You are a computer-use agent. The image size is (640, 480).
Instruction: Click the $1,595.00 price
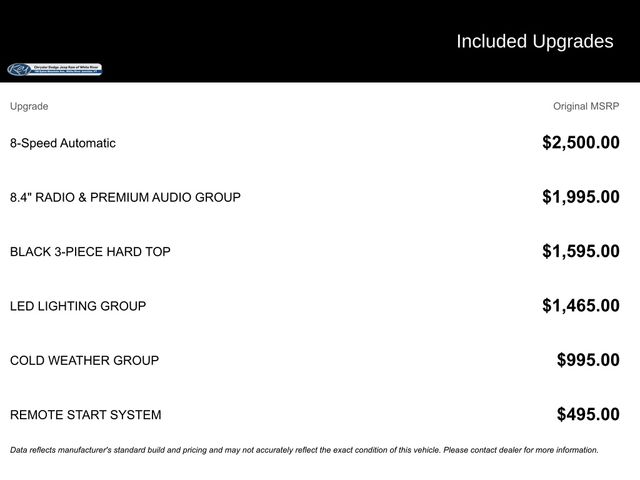(580, 252)
